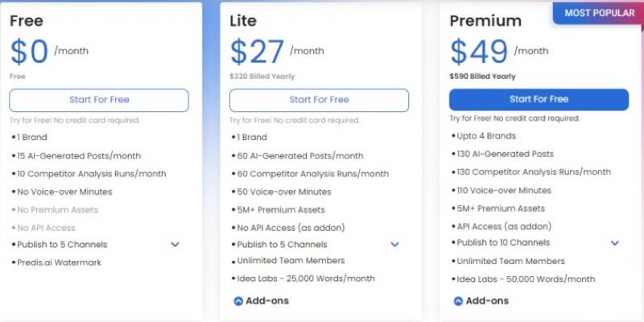This screenshot has width=644, height=322.
Task: Click the $590 Billed Yearly text
Action: pos(481,76)
